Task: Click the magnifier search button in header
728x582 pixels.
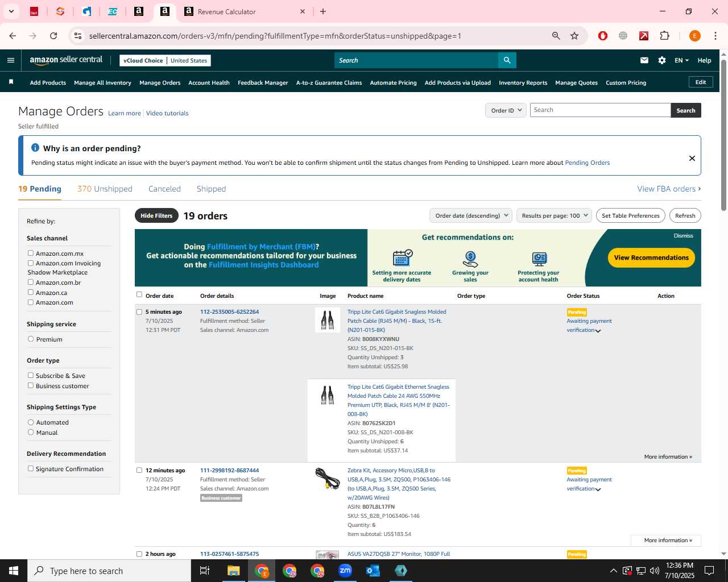Action: [x=507, y=60]
